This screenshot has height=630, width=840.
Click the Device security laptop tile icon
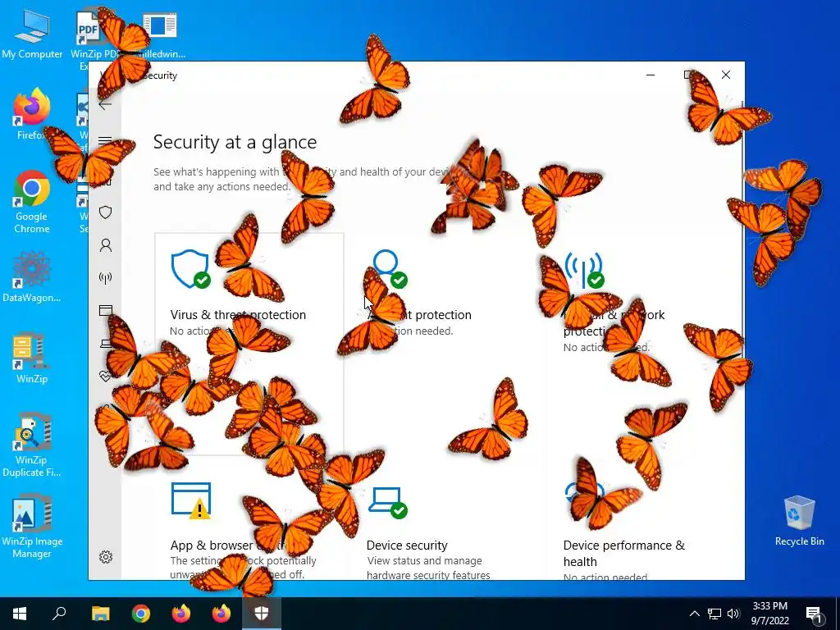point(388,503)
